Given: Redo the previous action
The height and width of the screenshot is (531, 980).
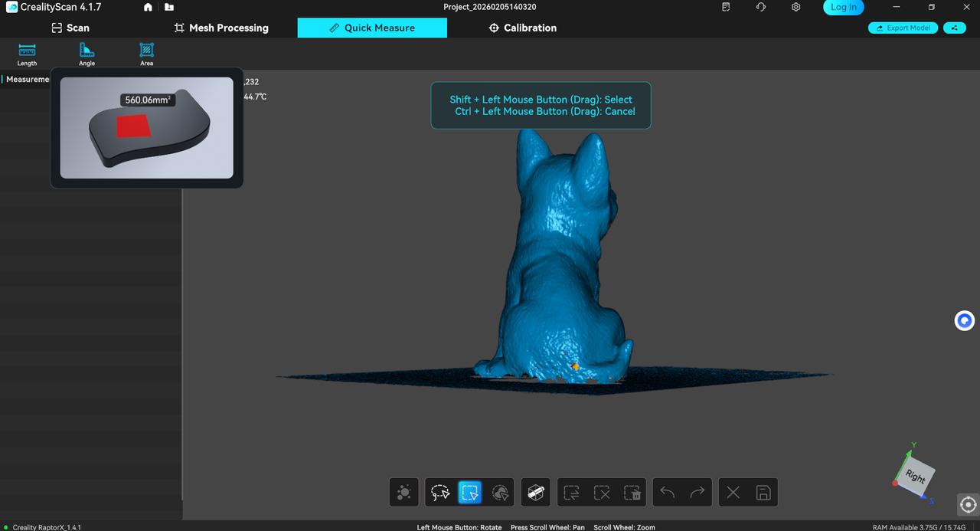Looking at the screenshot, I should 697,493.
